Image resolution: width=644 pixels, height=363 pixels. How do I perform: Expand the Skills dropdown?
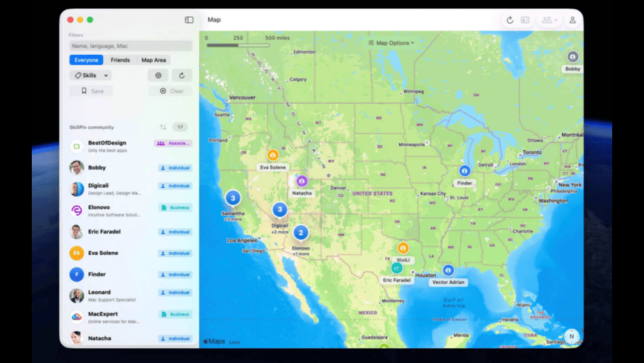tap(91, 76)
